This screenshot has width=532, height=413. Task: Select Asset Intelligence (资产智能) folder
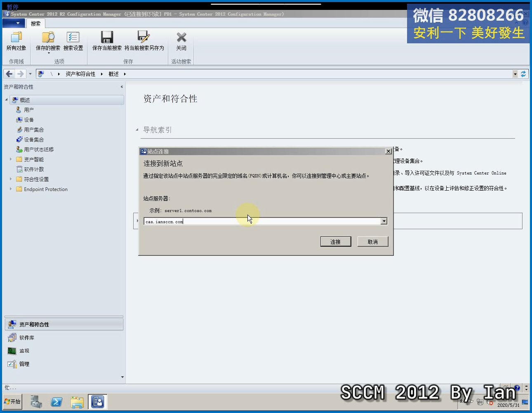[33, 159]
